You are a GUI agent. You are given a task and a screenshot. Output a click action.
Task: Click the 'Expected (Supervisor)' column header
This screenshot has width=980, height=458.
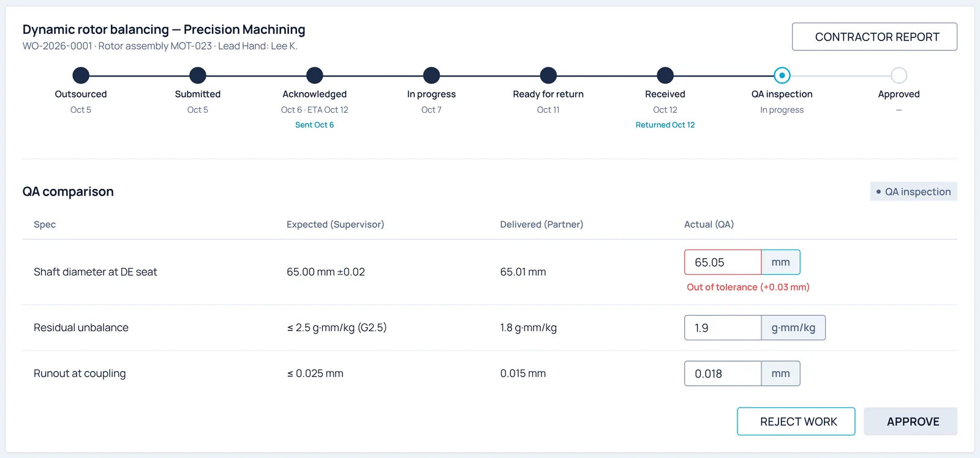pos(335,224)
